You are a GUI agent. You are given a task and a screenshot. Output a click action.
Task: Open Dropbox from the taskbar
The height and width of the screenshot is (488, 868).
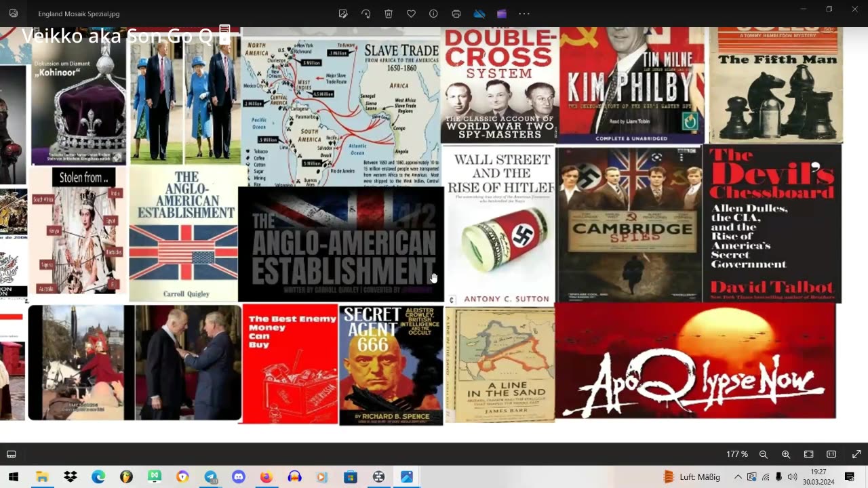click(x=71, y=477)
